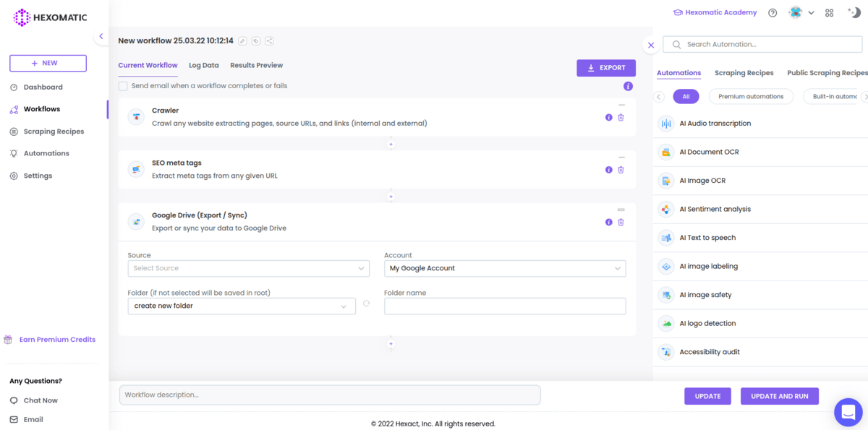Expand the My Google Account dropdown
868x430 pixels.
click(x=504, y=268)
